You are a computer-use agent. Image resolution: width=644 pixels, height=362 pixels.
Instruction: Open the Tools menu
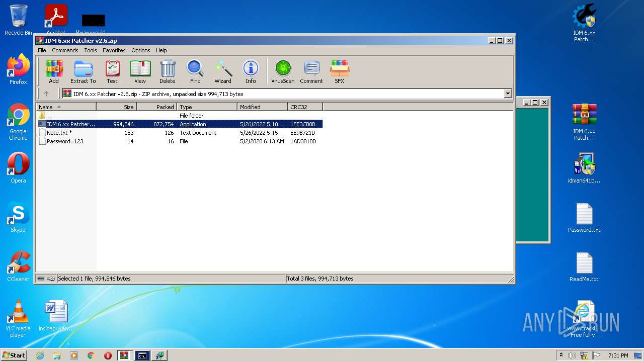91,50
